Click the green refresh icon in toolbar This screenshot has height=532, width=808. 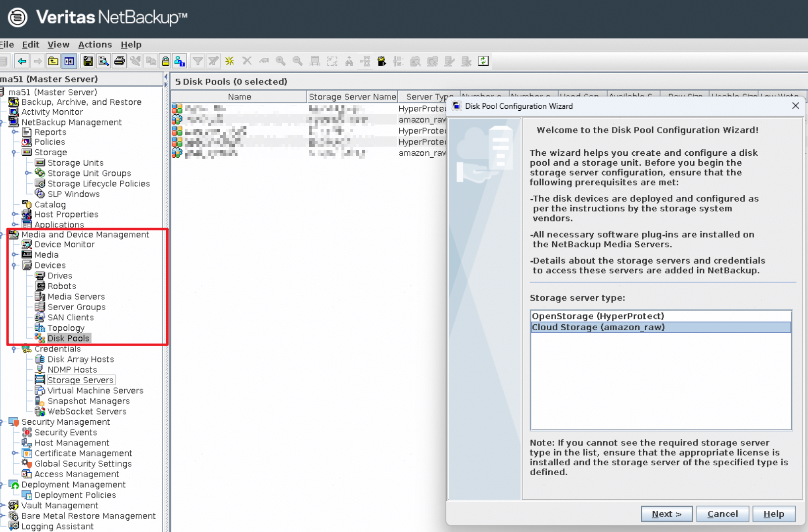click(483, 61)
